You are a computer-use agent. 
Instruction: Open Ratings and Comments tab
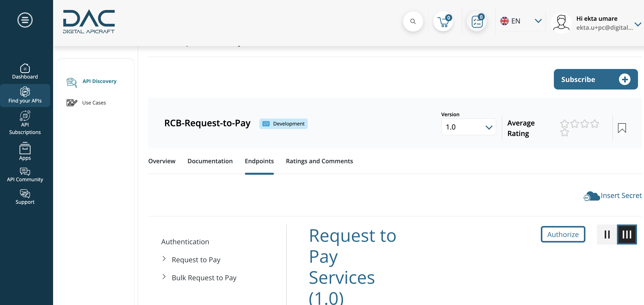(x=319, y=161)
